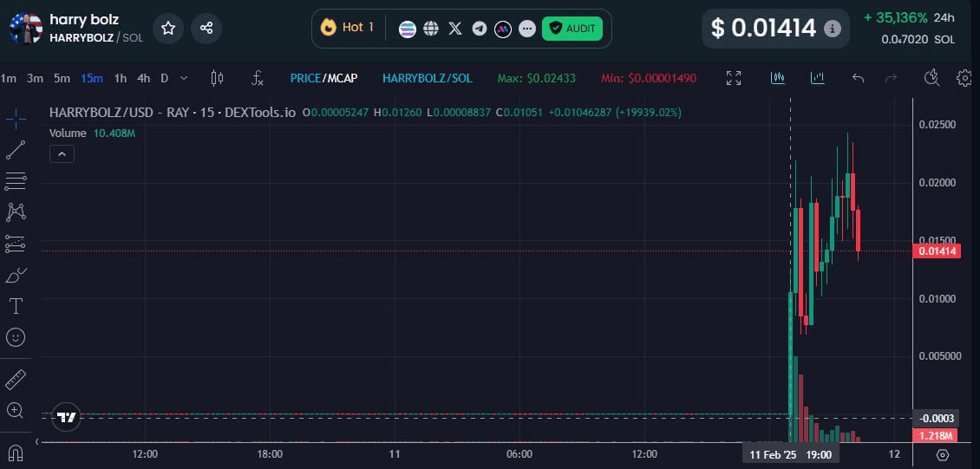Toggle the bar chart overlay icon

click(x=818, y=78)
